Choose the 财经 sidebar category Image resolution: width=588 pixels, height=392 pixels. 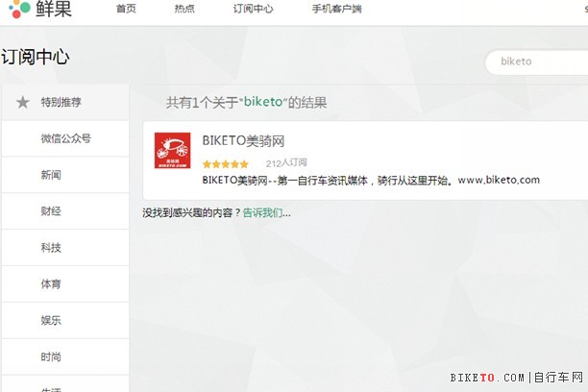coord(51,211)
